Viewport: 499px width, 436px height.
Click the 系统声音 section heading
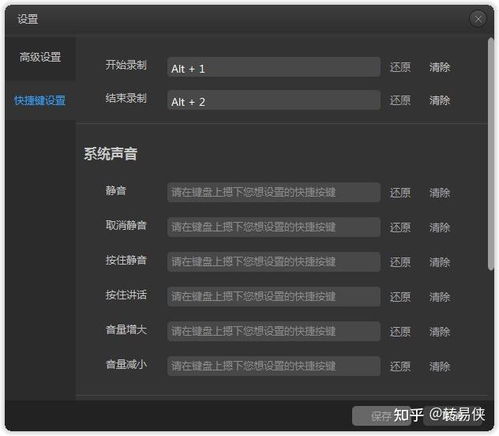pyautogui.click(x=110, y=154)
